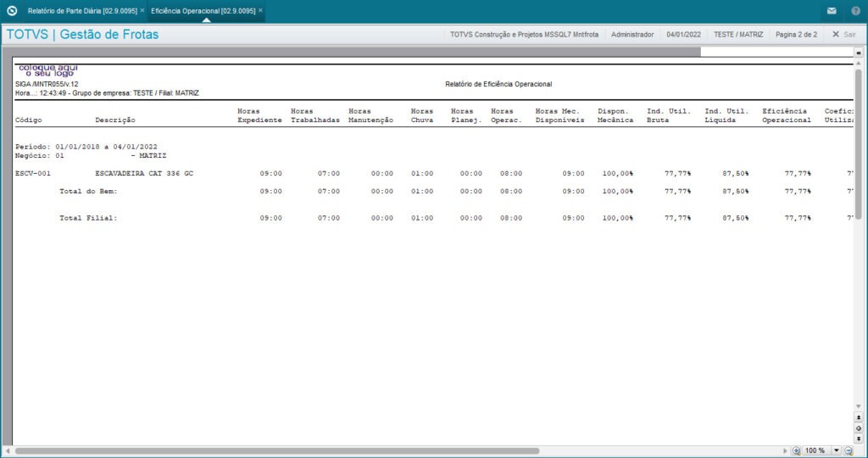The height and width of the screenshot is (458, 868).
Task: Click the 'coloque aqui o seu logo' image
Action: (48, 70)
